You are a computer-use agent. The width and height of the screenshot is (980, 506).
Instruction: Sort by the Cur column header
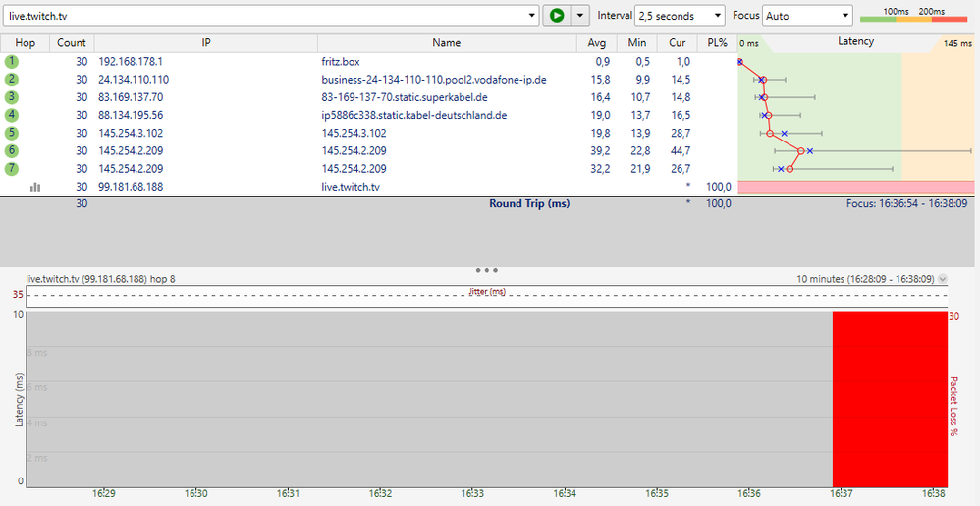[677, 43]
